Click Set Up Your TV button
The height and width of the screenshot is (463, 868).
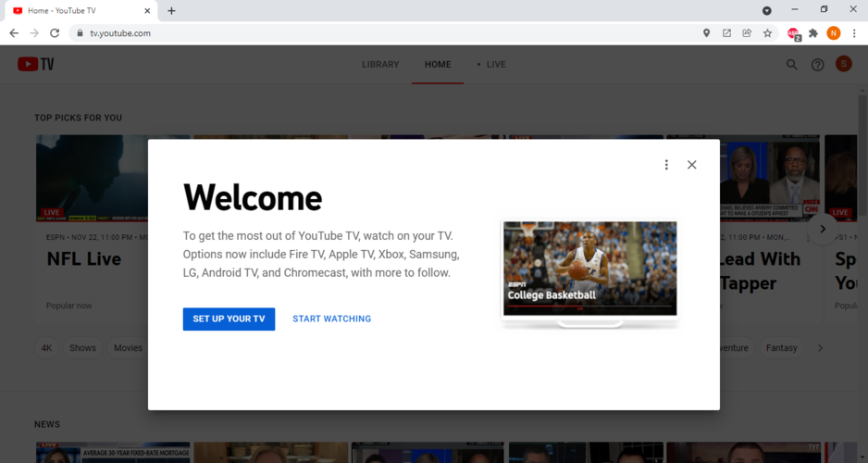pos(229,319)
